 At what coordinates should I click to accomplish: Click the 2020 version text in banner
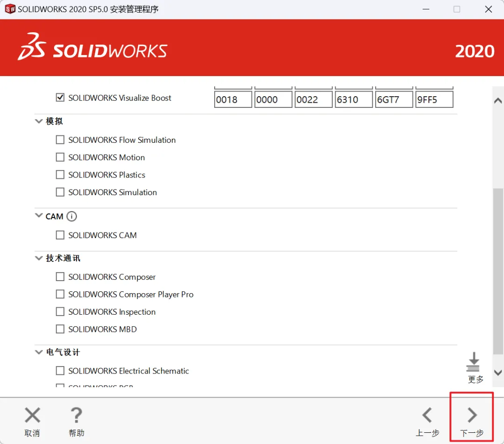pyautogui.click(x=475, y=51)
